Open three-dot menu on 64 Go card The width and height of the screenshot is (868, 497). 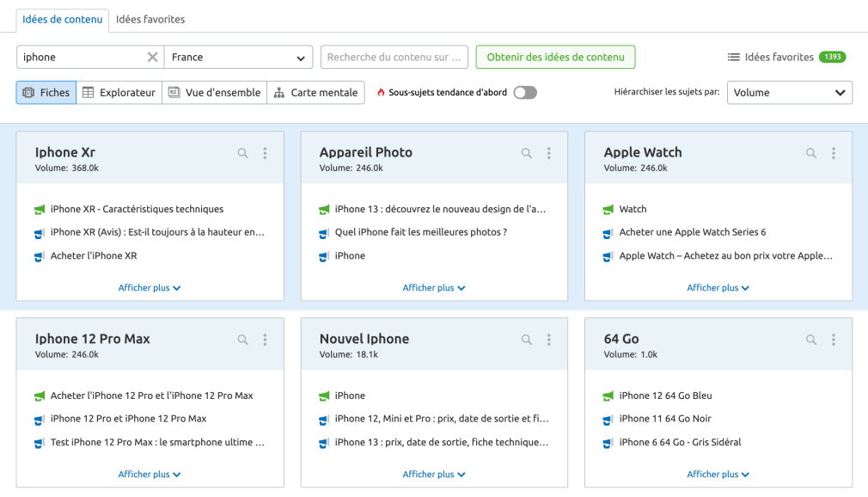click(x=834, y=340)
